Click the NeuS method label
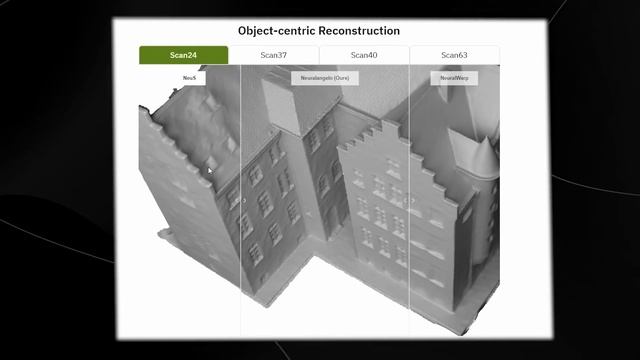 pyautogui.click(x=189, y=78)
